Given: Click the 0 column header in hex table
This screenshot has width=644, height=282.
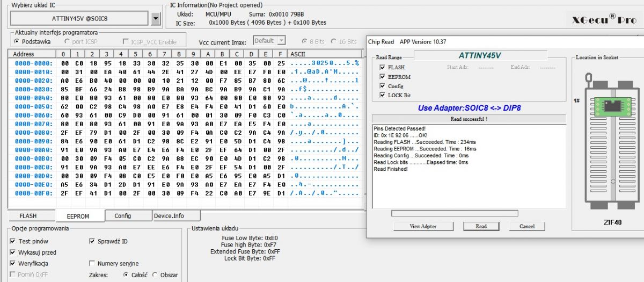Looking at the screenshot, I should tap(64, 54).
